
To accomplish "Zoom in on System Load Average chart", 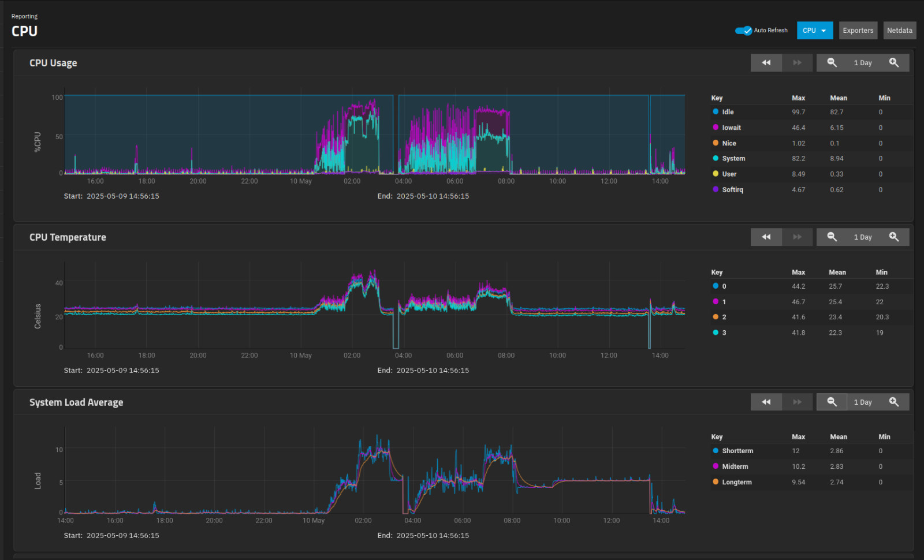I will [x=894, y=402].
